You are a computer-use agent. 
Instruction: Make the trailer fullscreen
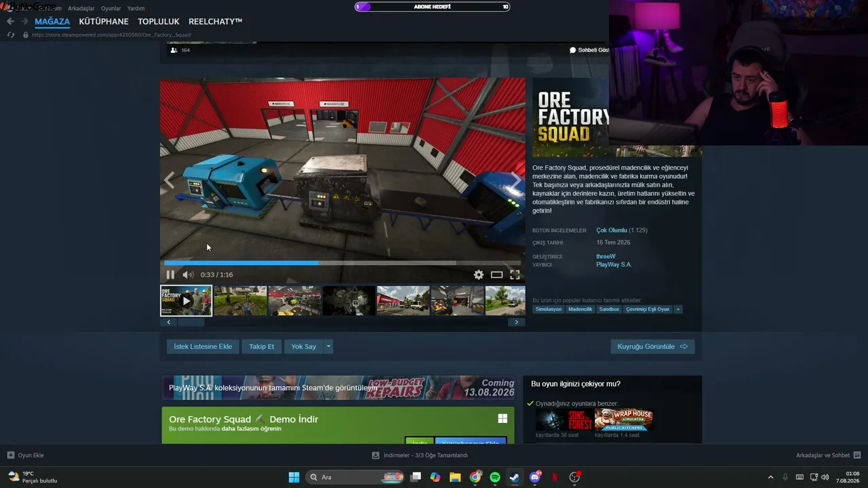click(515, 274)
